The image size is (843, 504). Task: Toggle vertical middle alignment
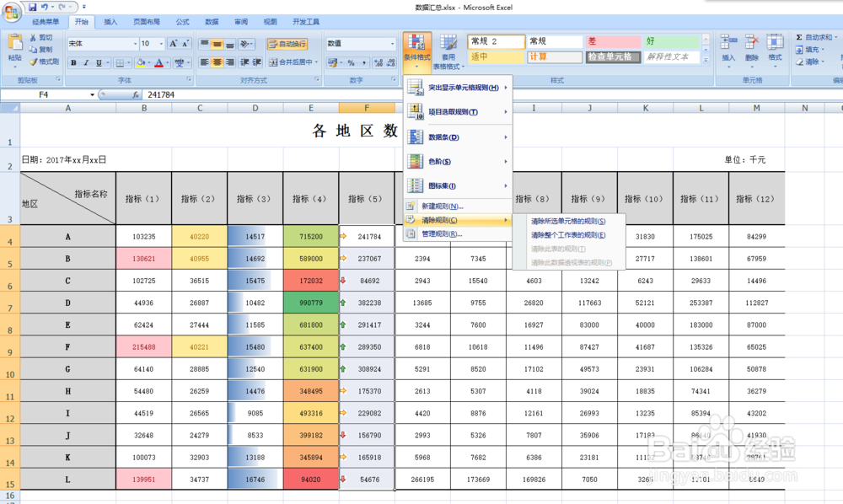[217, 44]
